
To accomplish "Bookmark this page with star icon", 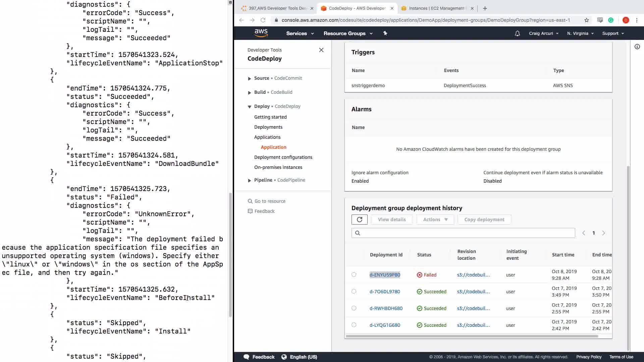I will (x=586, y=20).
